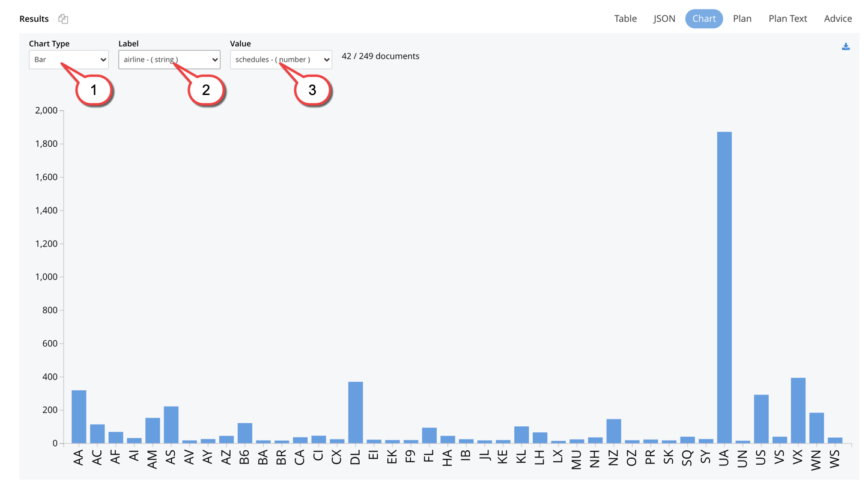Open the Advice tab

coord(838,18)
